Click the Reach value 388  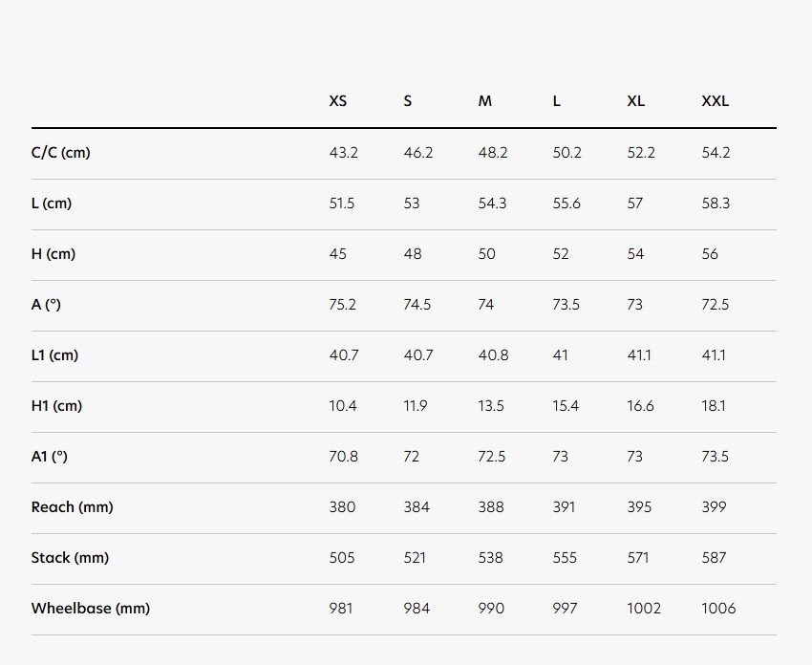pos(491,507)
